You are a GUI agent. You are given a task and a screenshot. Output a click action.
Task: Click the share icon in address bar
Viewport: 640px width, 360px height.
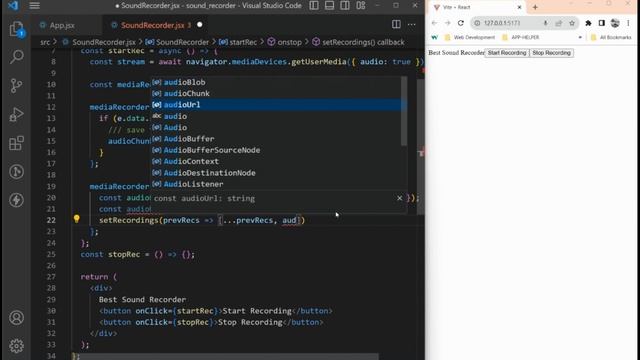[x=558, y=23]
